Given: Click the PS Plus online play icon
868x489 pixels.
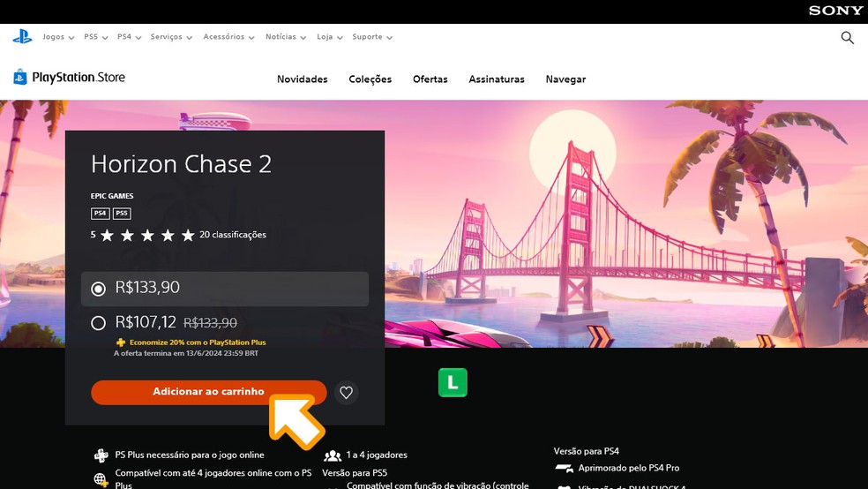Looking at the screenshot, I should (x=101, y=455).
